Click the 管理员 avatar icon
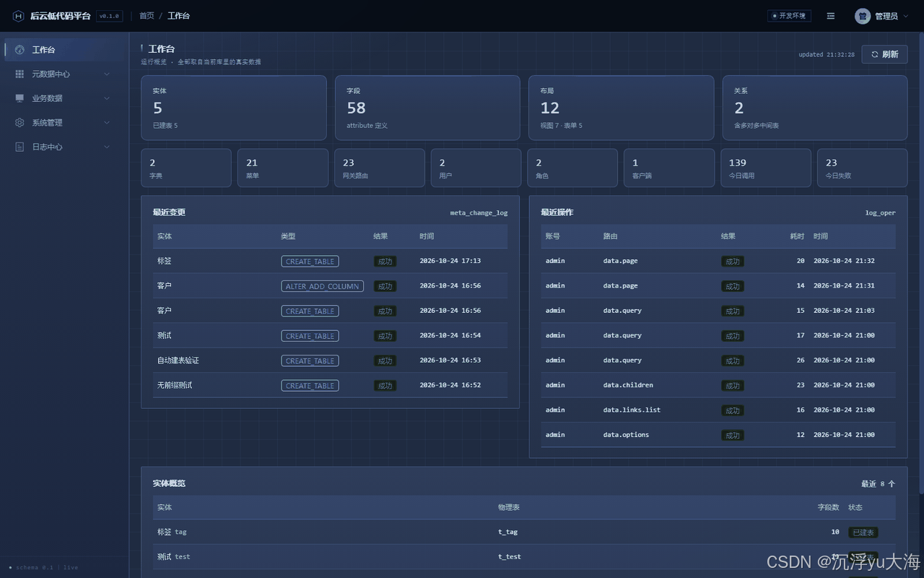This screenshot has width=924, height=578. (863, 16)
